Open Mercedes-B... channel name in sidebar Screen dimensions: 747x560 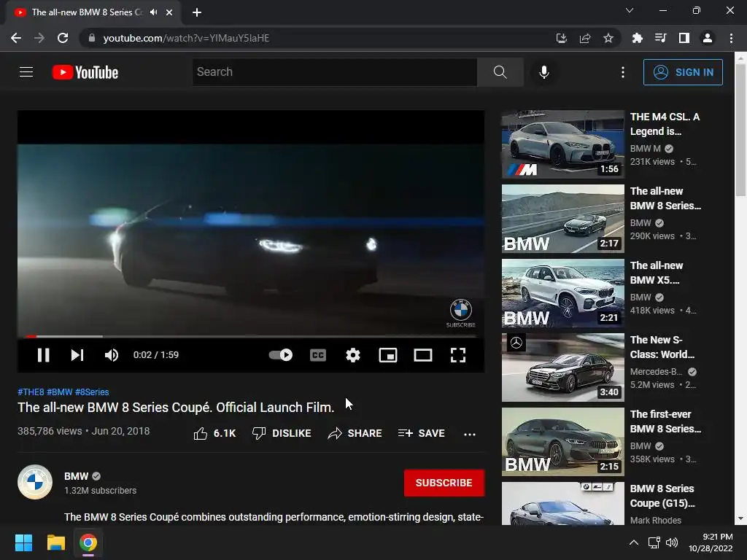(656, 371)
